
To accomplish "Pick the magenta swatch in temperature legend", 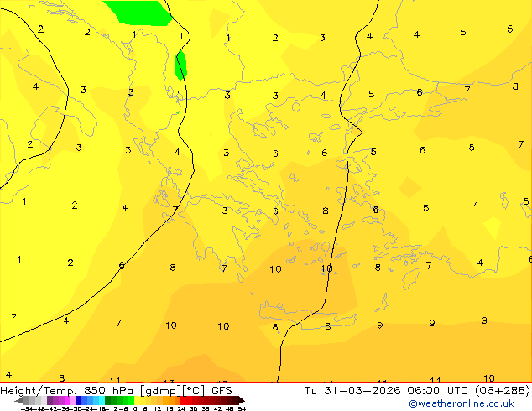I will pos(67,400).
